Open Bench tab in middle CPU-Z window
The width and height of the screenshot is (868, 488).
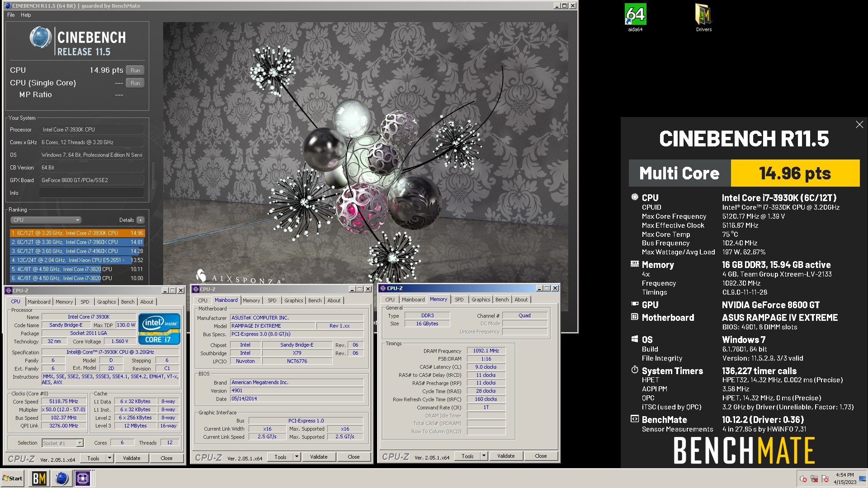coord(315,300)
